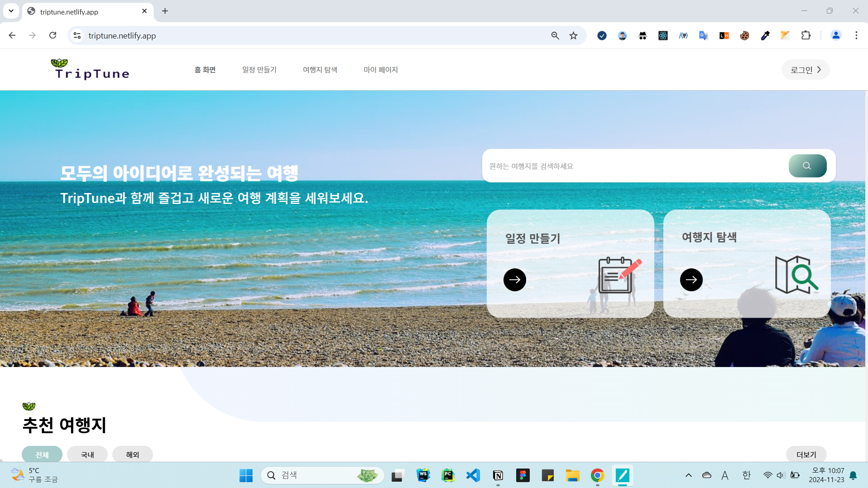Open 마이 페이지 in navigation bar
868x488 pixels.
coord(380,70)
